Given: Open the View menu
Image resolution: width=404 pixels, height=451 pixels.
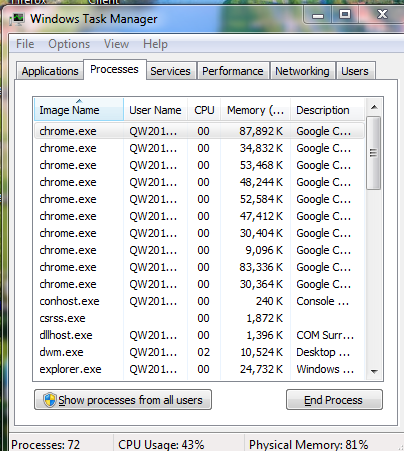Looking at the screenshot, I should click(116, 44).
